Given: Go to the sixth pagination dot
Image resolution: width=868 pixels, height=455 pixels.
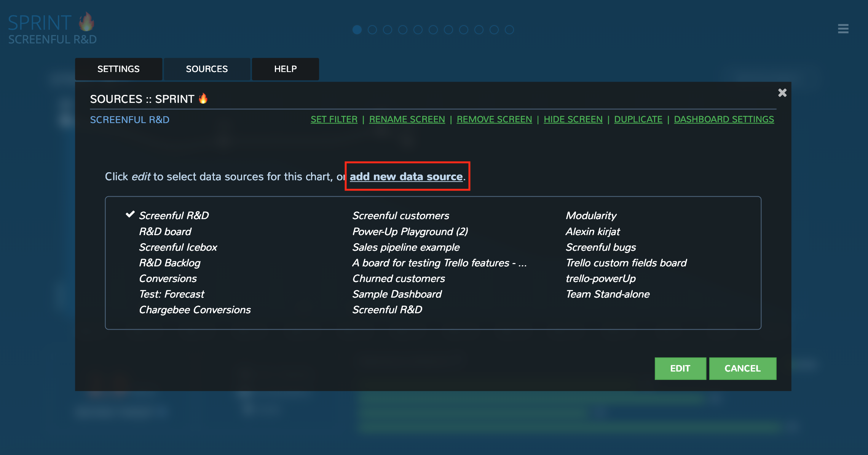Looking at the screenshot, I should (x=433, y=30).
